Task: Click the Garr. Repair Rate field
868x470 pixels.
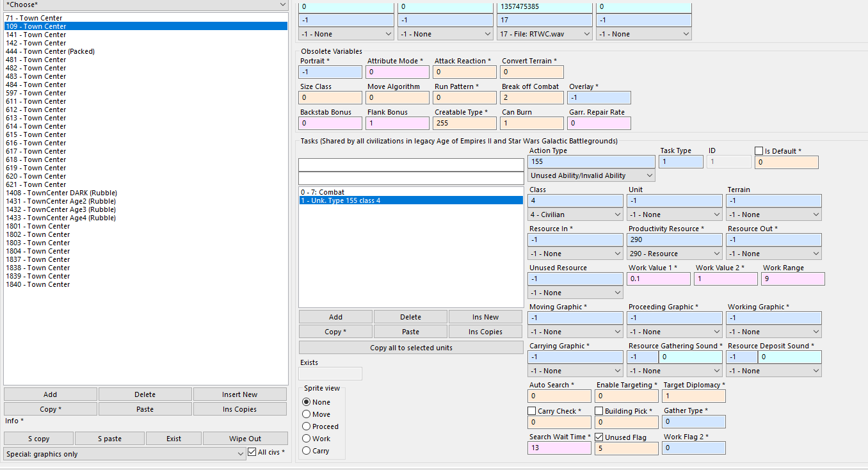Action: pyautogui.click(x=599, y=123)
